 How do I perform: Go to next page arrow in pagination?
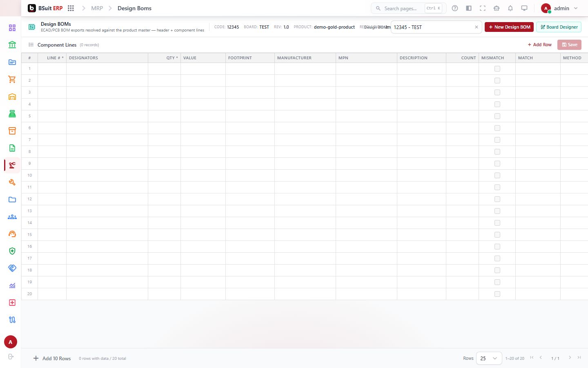point(570,358)
